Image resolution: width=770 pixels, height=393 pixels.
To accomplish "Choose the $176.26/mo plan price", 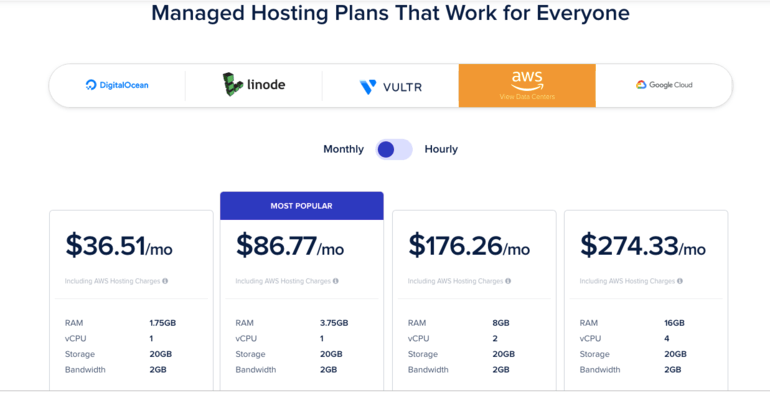I will coord(469,246).
